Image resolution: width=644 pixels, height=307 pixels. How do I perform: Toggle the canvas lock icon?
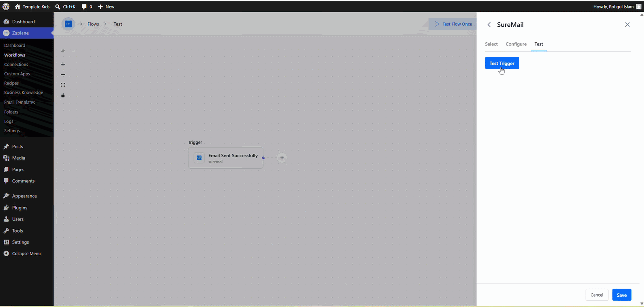[63, 95]
